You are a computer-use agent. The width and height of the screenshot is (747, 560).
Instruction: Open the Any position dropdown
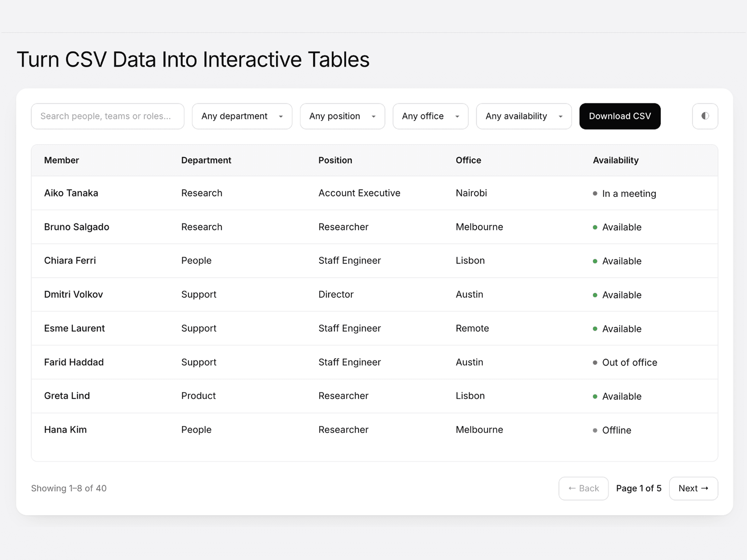(342, 116)
